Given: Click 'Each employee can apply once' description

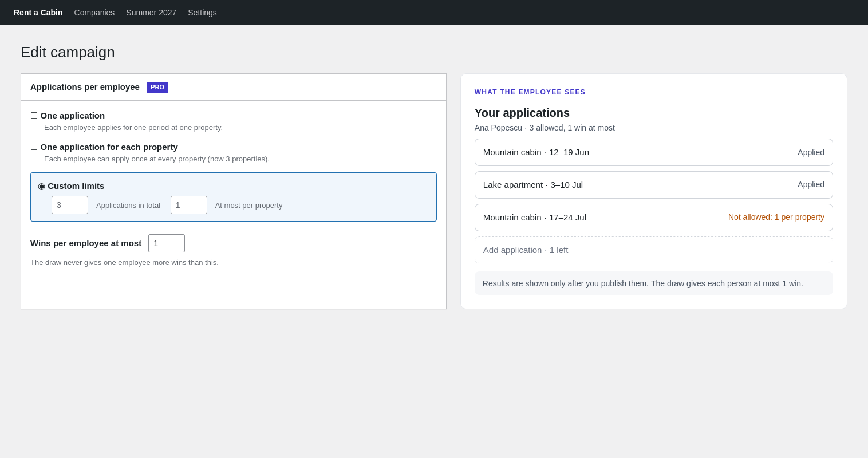Looking at the screenshot, I should click(x=157, y=159).
